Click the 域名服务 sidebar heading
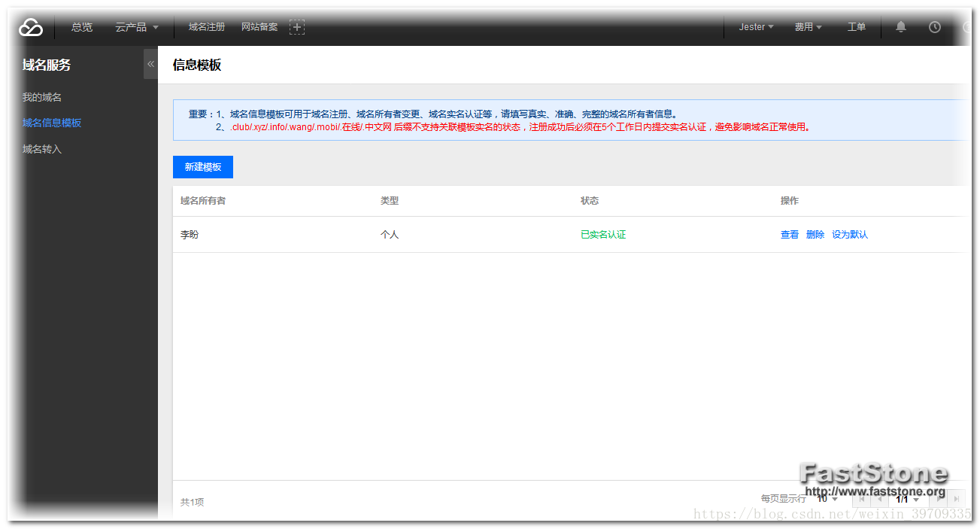 (x=47, y=65)
